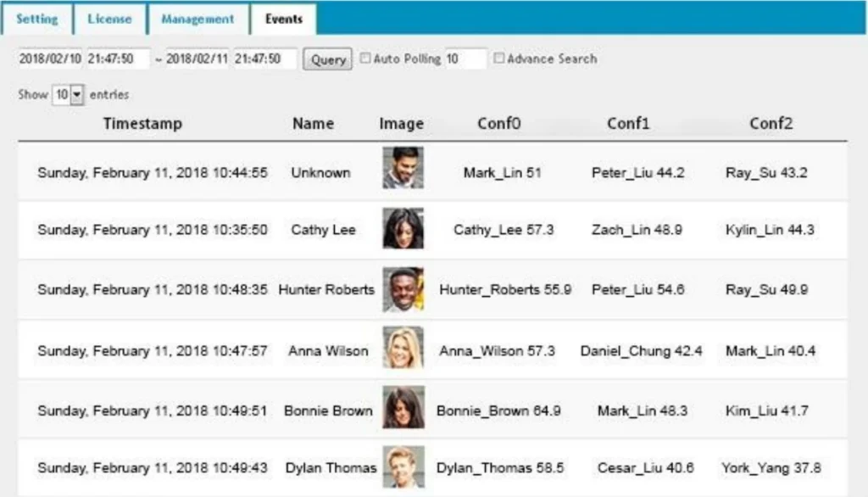Open Cathy Lee's face thumbnail
This screenshot has width=868, height=497.
[403, 228]
